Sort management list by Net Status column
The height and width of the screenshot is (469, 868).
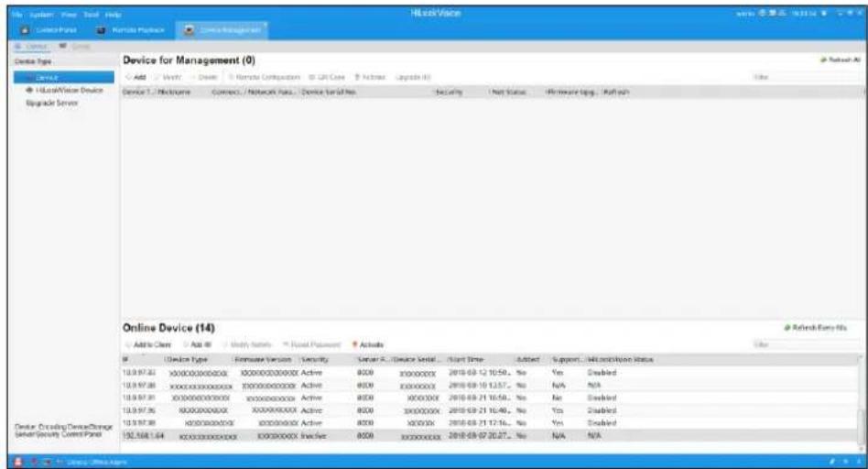(515, 92)
